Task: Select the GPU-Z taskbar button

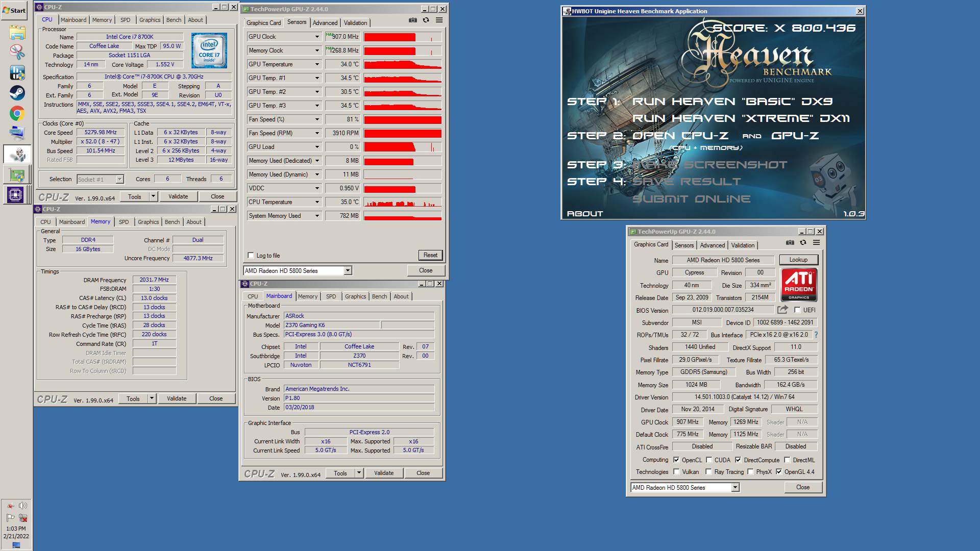Action: 17,174
